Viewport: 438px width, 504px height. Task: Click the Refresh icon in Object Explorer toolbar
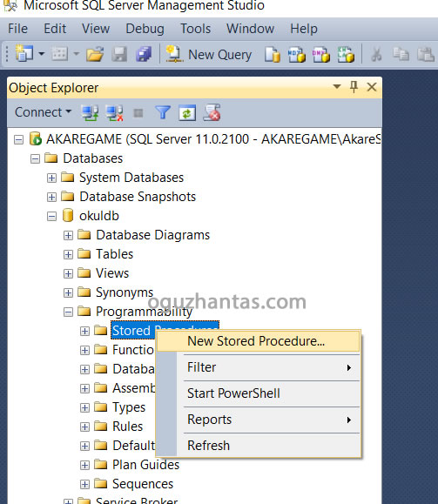pos(187,113)
